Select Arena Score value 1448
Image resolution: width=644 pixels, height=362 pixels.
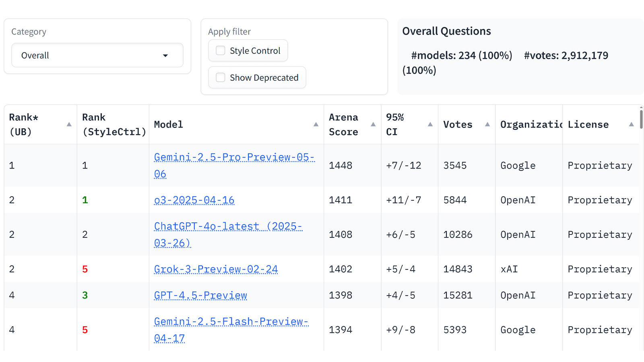341,165
